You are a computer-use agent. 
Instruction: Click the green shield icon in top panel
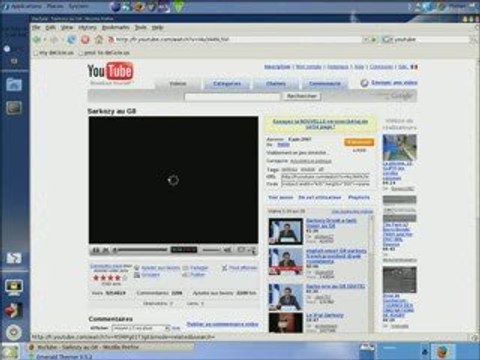(179, 7)
